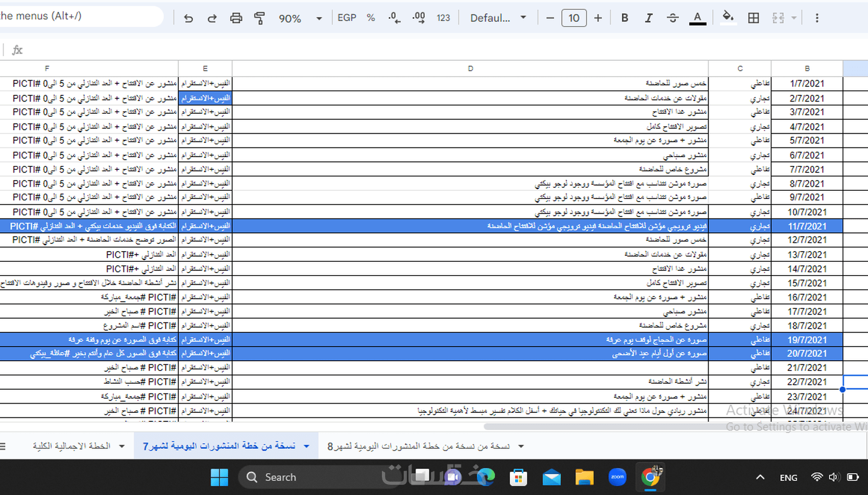
Task: Select the date cell 5/7/2021
Action: coord(807,140)
